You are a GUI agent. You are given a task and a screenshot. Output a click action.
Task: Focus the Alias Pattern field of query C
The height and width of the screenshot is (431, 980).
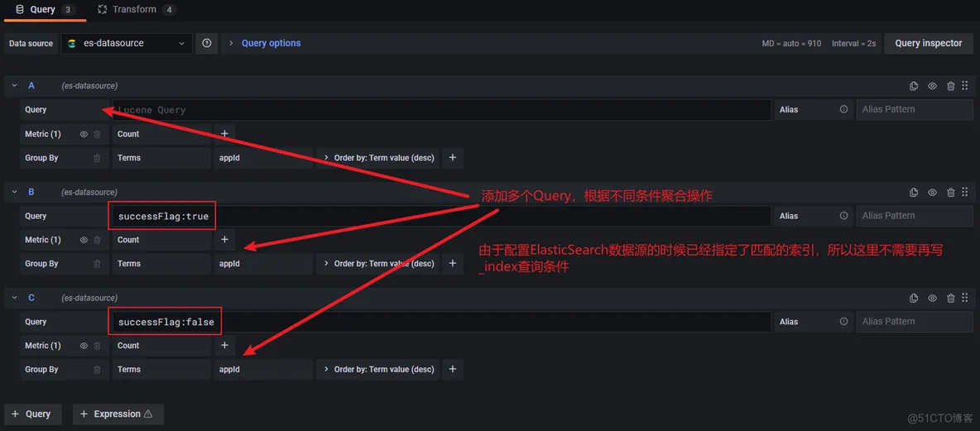915,322
